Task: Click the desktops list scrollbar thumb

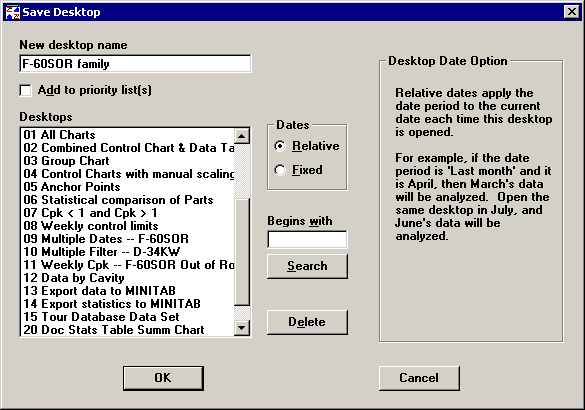Action: (242, 252)
